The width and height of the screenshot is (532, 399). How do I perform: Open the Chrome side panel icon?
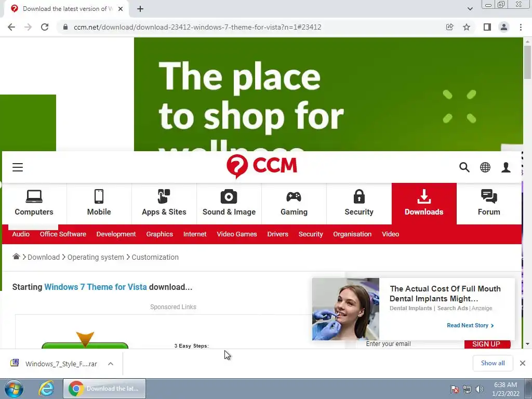point(487,27)
